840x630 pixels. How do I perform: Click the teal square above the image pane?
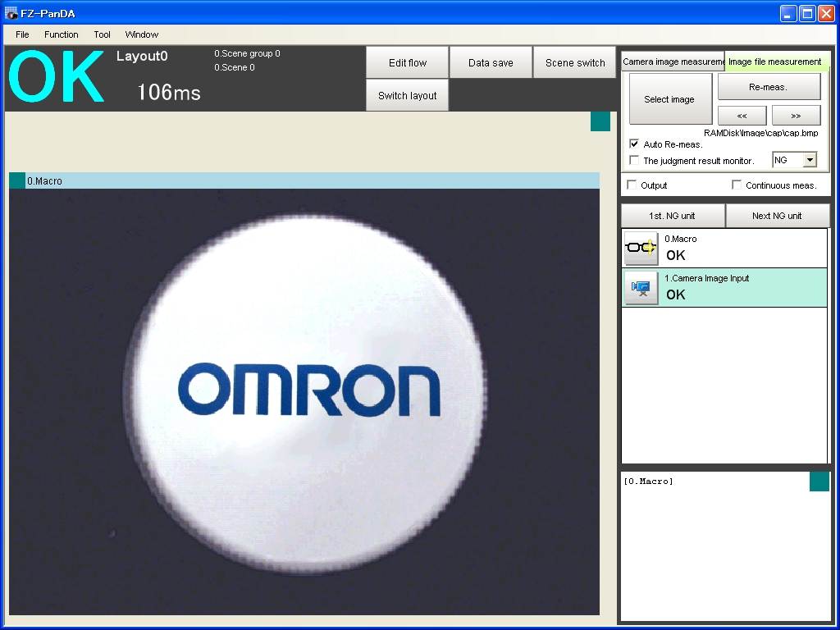[600, 121]
